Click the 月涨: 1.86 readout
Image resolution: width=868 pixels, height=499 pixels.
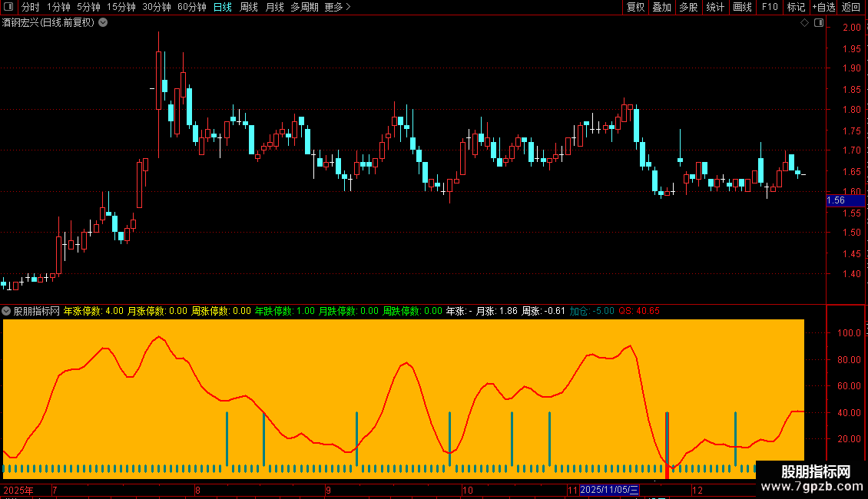(496, 311)
